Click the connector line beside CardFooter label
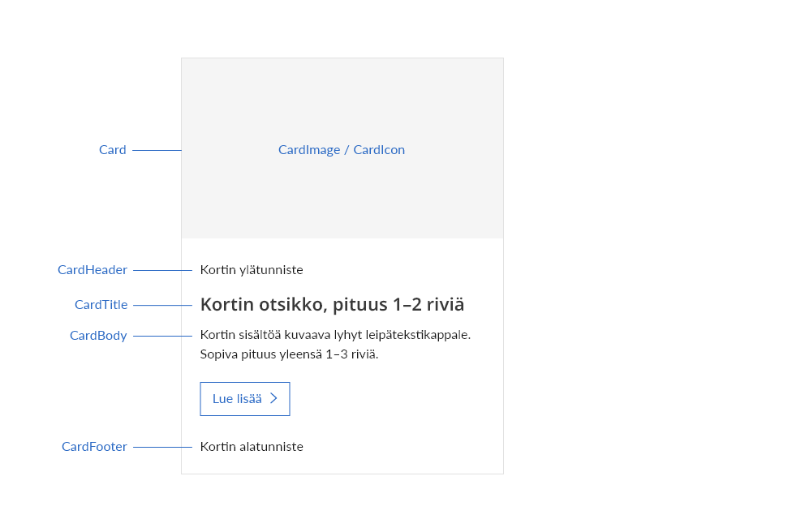 162,447
